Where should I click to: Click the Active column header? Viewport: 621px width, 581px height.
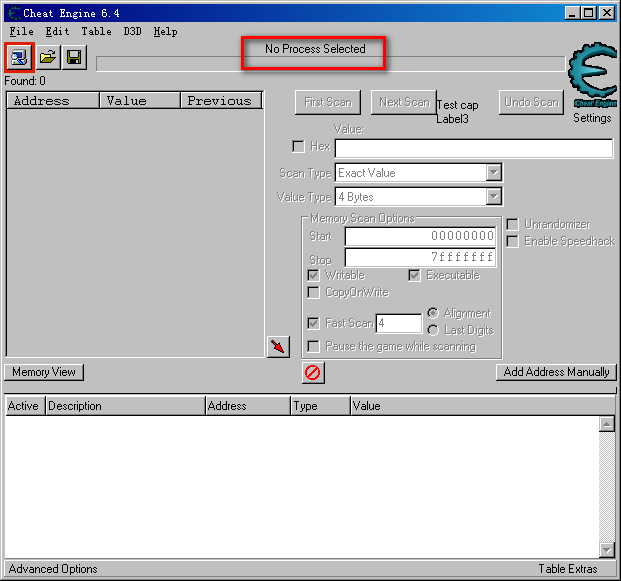tap(26, 406)
